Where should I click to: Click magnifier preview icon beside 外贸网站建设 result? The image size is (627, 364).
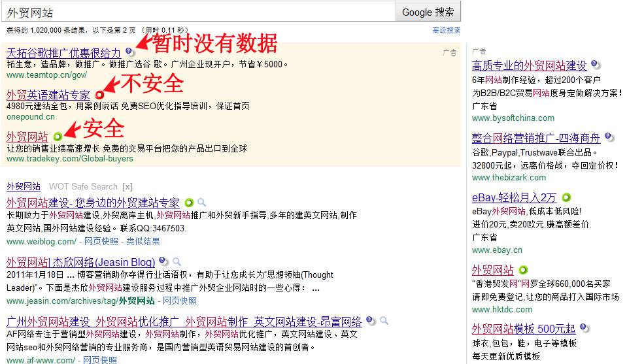(x=202, y=202)
